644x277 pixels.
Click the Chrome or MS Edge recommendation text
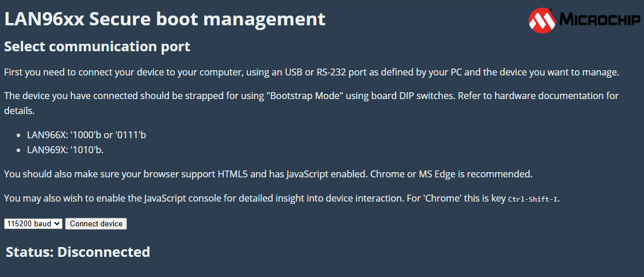point(451,174)
